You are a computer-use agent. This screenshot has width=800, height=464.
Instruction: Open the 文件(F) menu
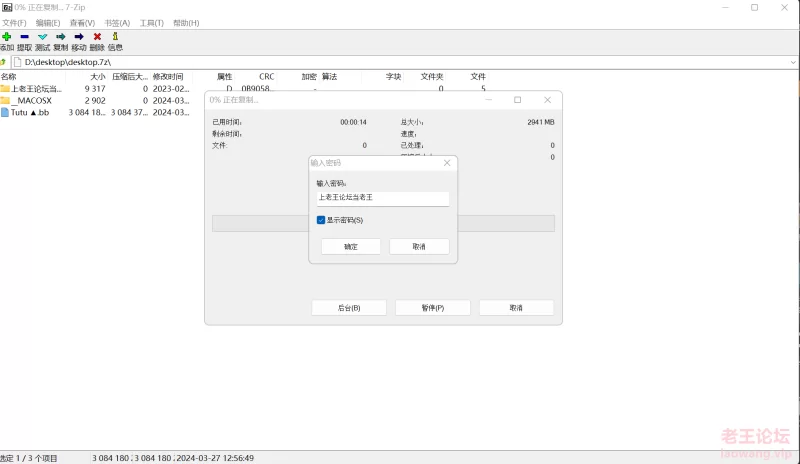[x=14, y=23]
